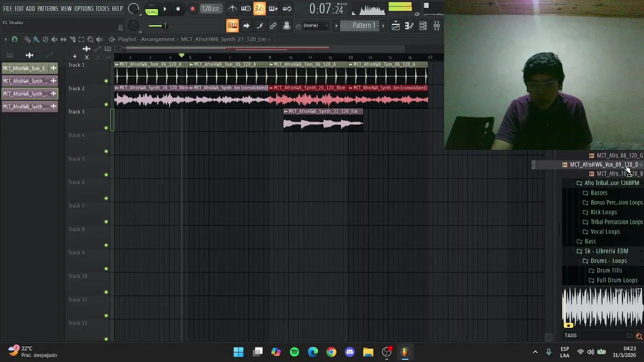The width and height of the screenshot is (644, 362).
Task: Select MCT_AfroHW6_Tom clip in picker list
Action: [30, 68]
